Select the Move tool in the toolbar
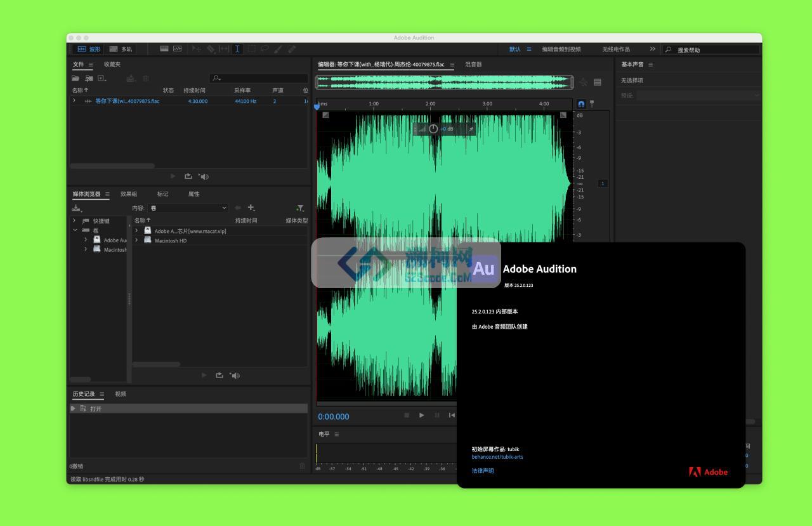Image resolution: width=812 pixels, height=526 pixels. (x=197, y=49)
